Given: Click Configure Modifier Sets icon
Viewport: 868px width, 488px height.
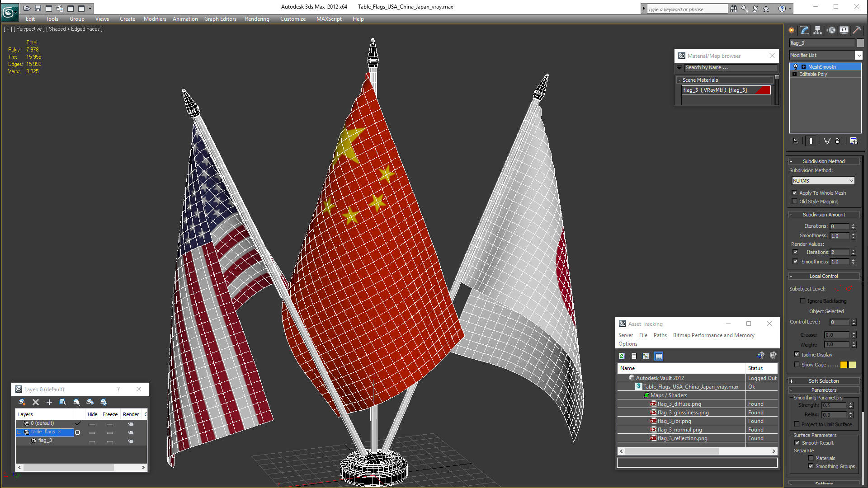Looking at the screenshot, I should point(854,141).
